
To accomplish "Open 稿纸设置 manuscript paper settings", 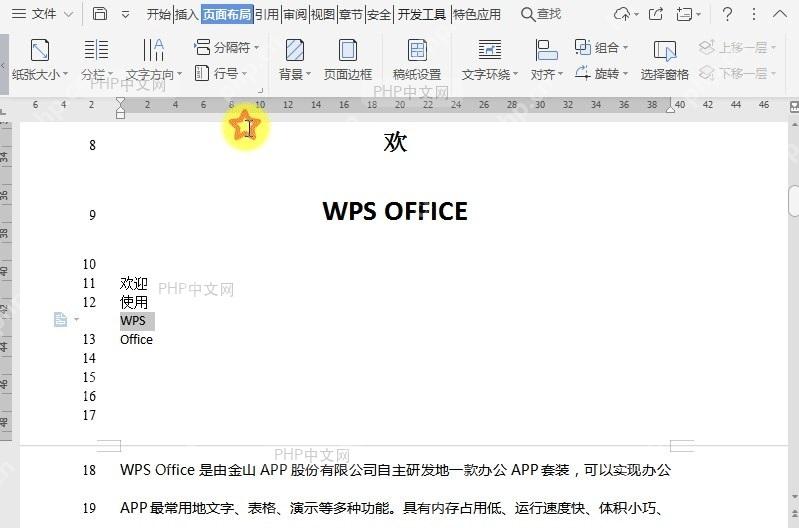I will (x=417, y=59).
